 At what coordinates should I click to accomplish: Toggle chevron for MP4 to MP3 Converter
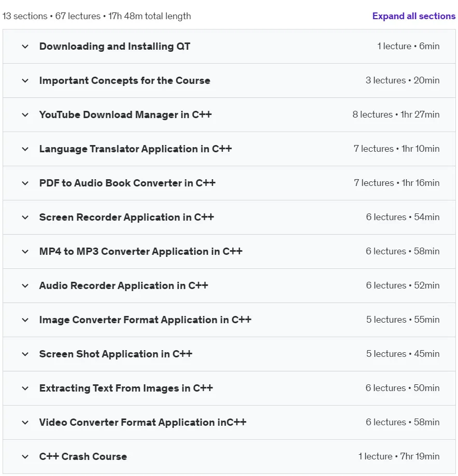pyautogui.click(x=25, y=252)
